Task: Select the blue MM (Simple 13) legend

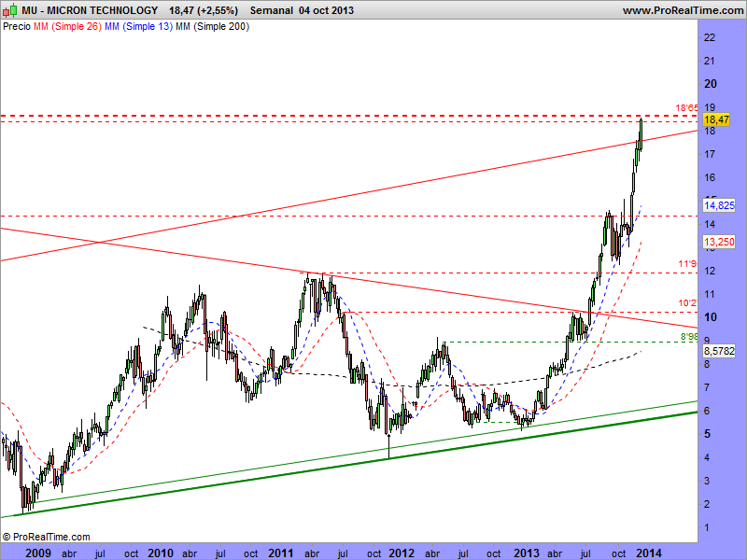Action: tap(138, 27)
